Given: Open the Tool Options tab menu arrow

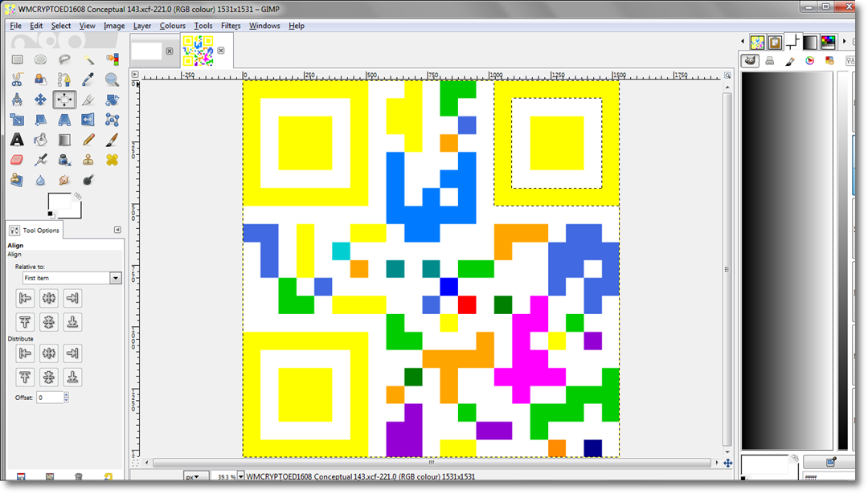Looking at the screenshot, I should 117,230.
